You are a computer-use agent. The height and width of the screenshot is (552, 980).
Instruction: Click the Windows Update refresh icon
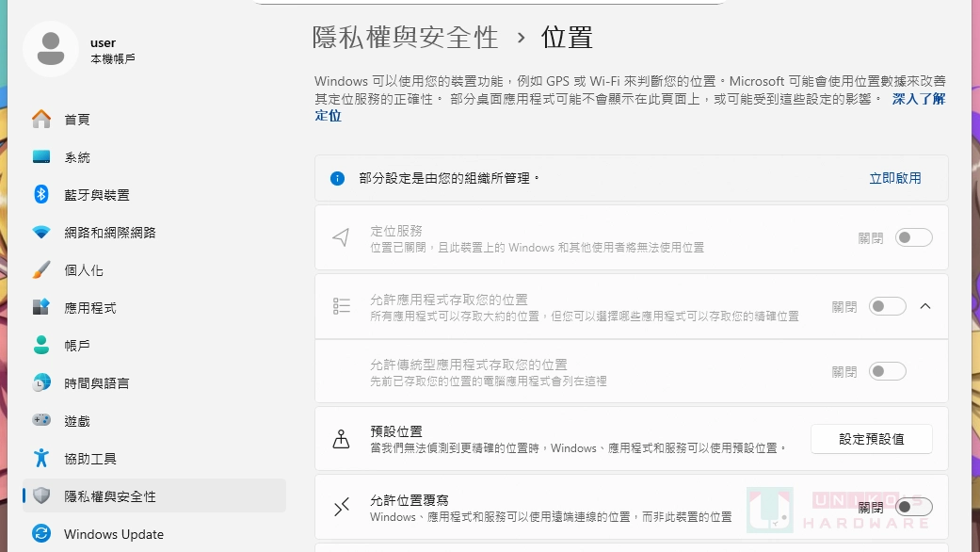pos(41,534)
